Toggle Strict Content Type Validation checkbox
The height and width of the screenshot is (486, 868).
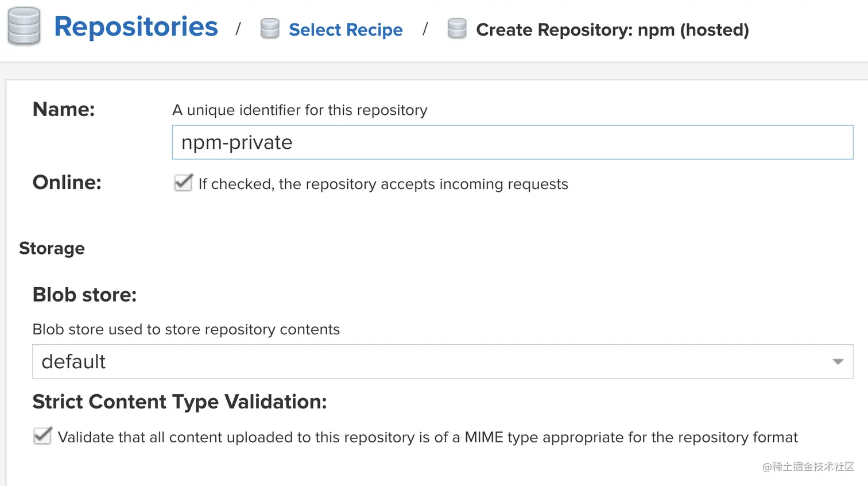[x=42, y=436]
